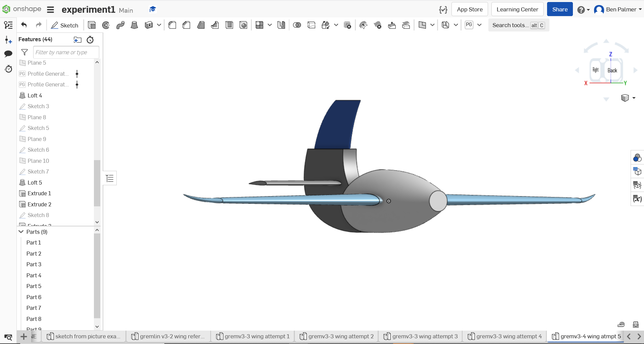Switch to gremv3-3 wing attempt 3 tab
Screen dimensions: 644x344
pos(421,336)
